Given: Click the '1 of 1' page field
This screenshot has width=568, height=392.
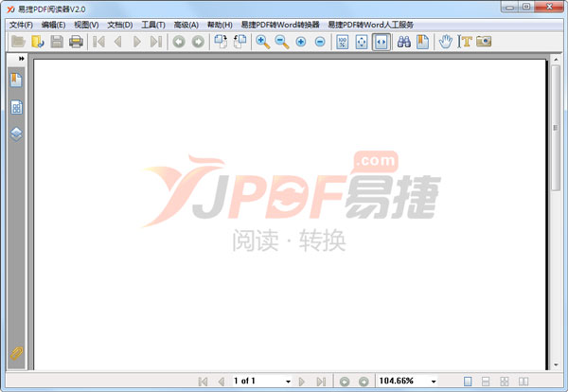Looking at the screenshot, I should [257, 382].
